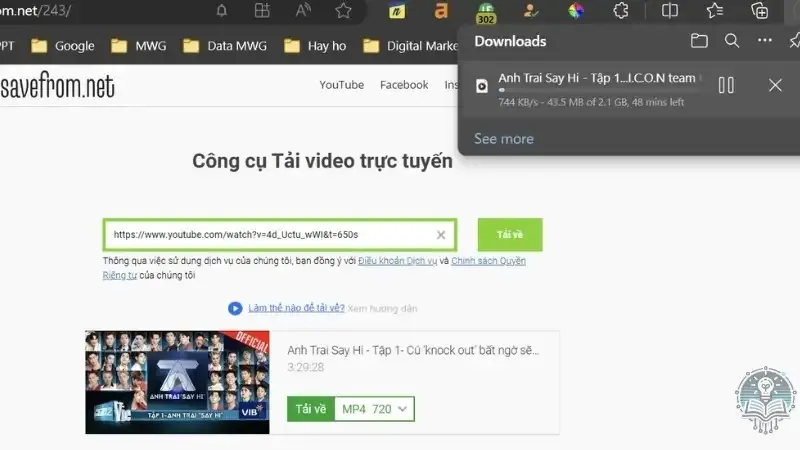Open the Hay ho bookmarks folder

315,46
